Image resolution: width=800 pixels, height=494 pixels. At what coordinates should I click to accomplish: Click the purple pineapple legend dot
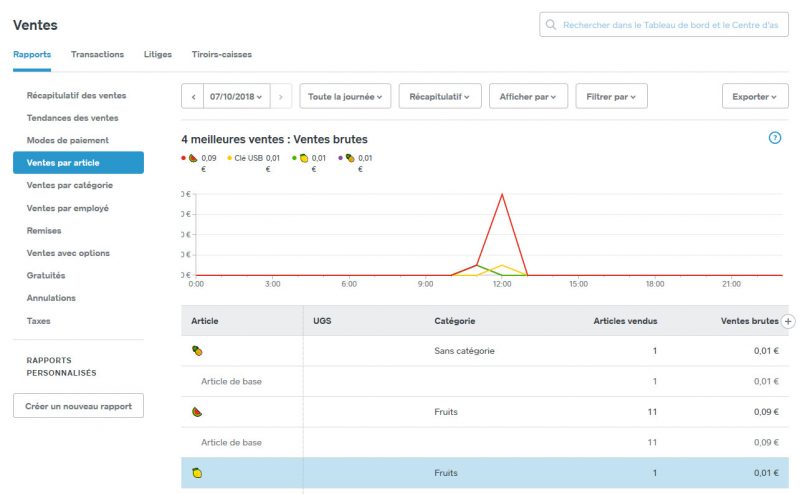340,158
